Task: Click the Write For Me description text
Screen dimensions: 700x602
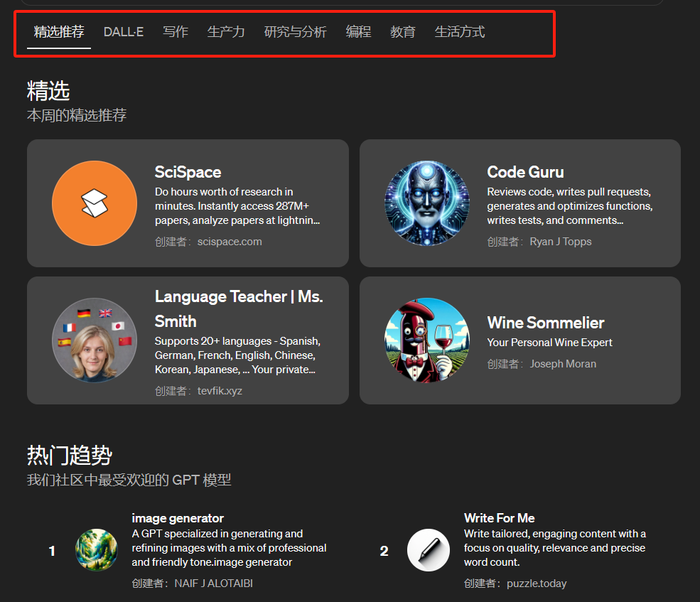Action: (x=555, y=548)
